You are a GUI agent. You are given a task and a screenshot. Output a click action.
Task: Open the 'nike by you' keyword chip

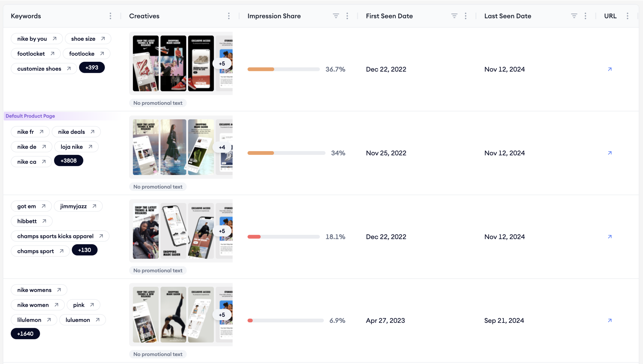pyautogui.click(x=37, y=39)
